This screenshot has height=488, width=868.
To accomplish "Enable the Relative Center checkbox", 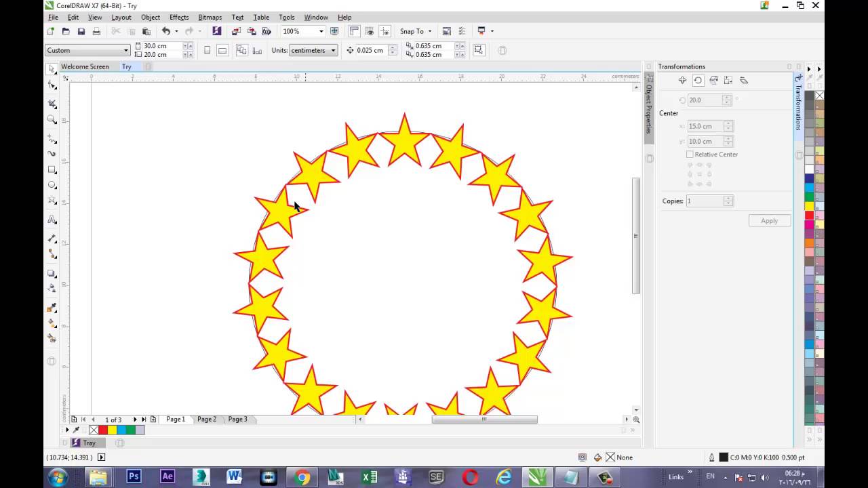I will [690, 154].
